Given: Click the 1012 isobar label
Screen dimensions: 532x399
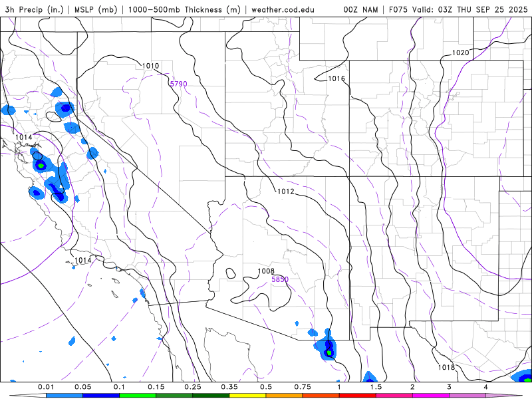Looking at the screenshot, I should (x=286, y=192).
